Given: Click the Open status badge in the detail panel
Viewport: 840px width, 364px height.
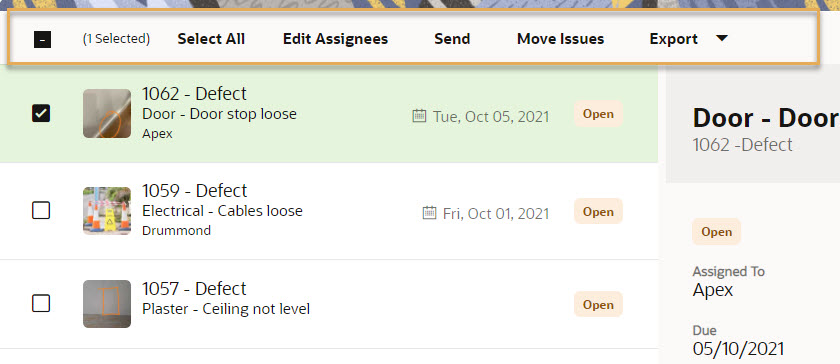Looking at the screenshot, I should pyautogui.click(x=717, y=232).
